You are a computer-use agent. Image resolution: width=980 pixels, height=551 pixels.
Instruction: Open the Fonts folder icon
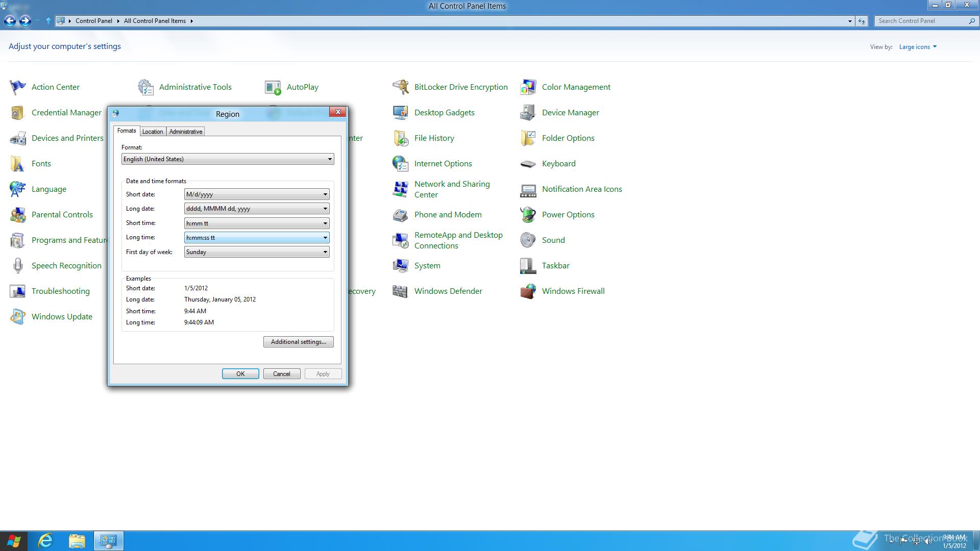pyautogui.click(x=18, y=164)
